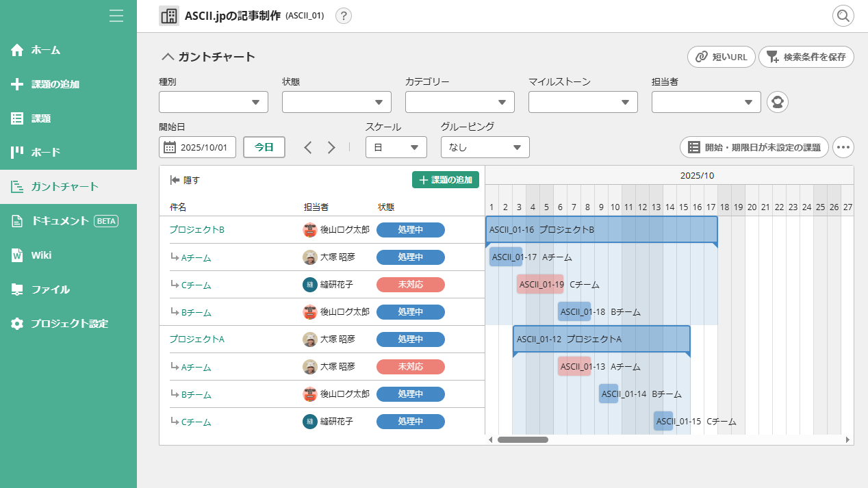Open the project building icon
868x488 pixels.
169,16
